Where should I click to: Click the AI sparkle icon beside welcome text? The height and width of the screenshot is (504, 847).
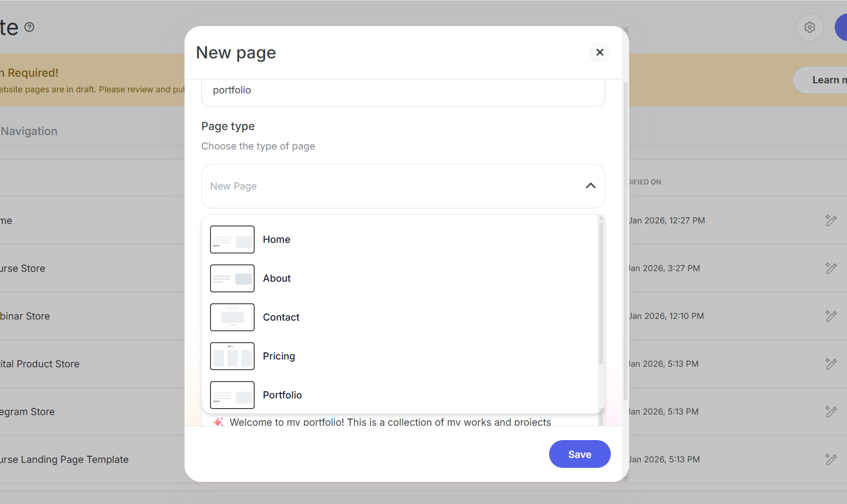tap(218, 422)
